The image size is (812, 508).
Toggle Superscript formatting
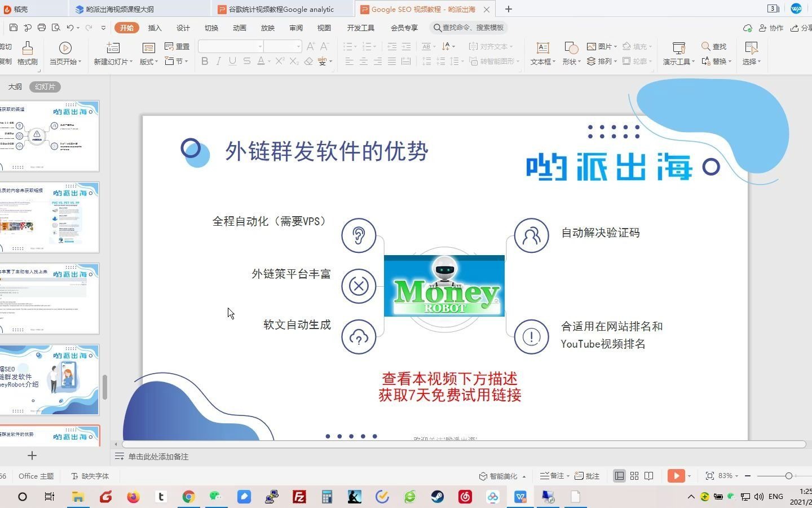[280, 61]
